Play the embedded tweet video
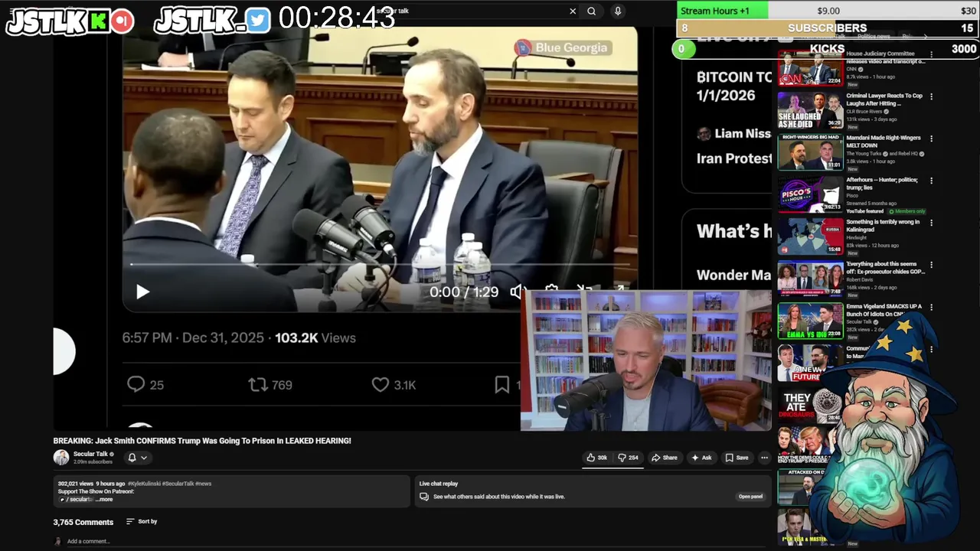This screenshot has width=980, height=551. (x=142, y=292)
